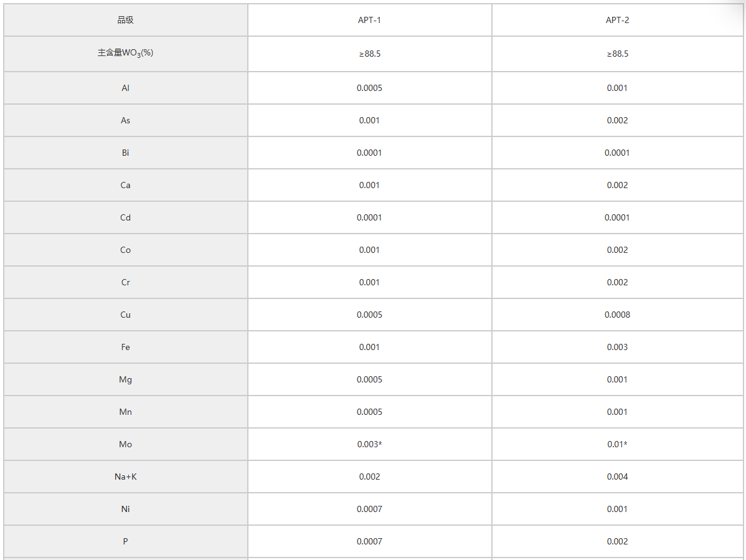Click the P row label cell
Viewport: 746px width, 560px height.
126,541
